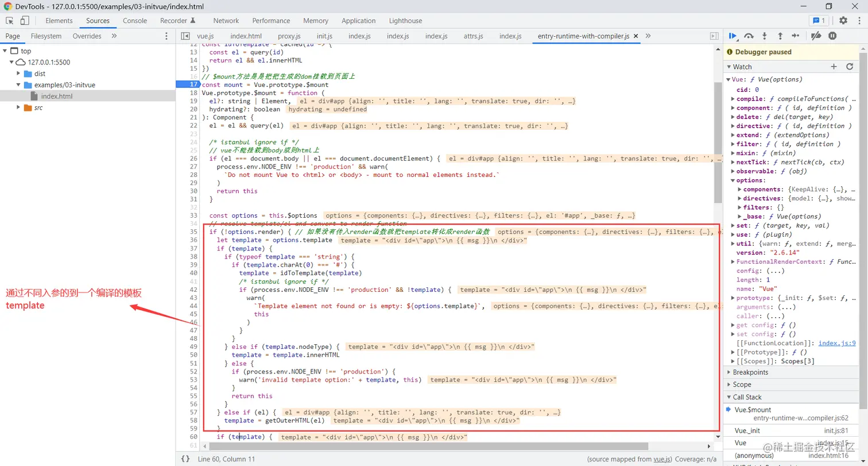Hide the debugger sidebar
Viewport: 868px width, 466px height.
click(714, 36)
